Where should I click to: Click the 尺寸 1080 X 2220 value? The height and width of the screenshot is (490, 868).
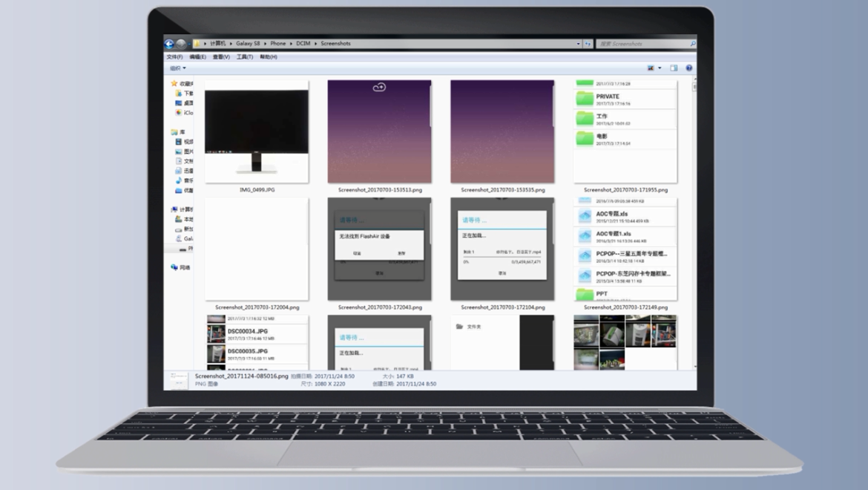click(x=329, y=384)
